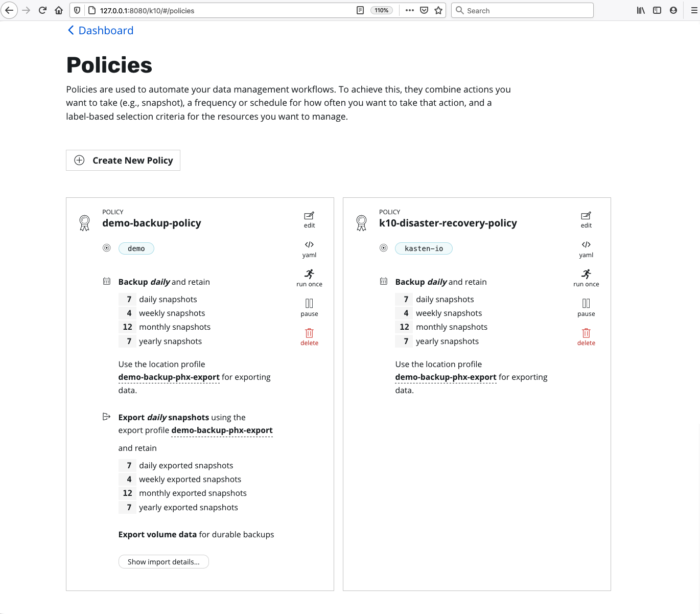Click inside the browser Search field
The height and width of the screenshot is (614, 700).
522,10
